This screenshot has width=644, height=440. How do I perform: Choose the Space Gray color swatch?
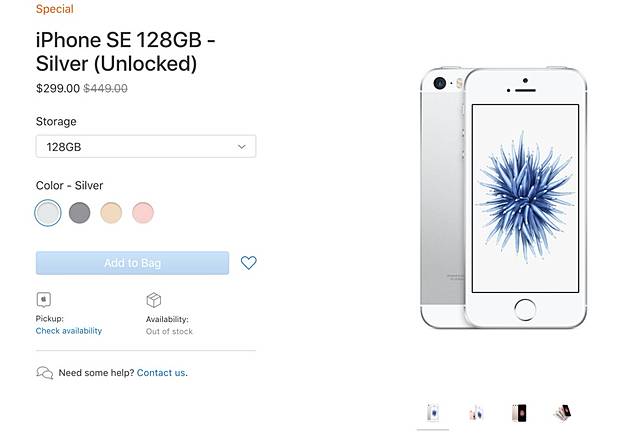coord(80,212)
